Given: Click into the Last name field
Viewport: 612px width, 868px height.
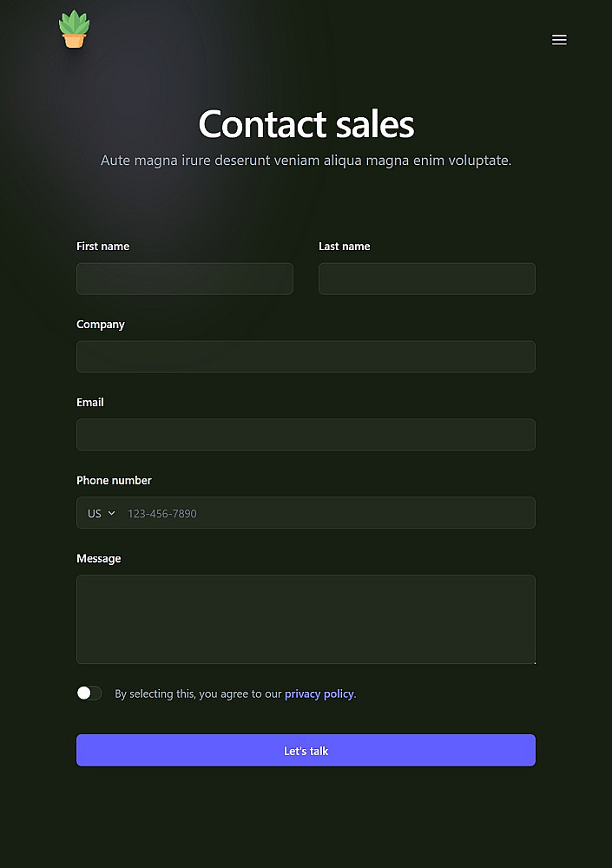Looking at the screenshot, I should (x=426, y=279).
